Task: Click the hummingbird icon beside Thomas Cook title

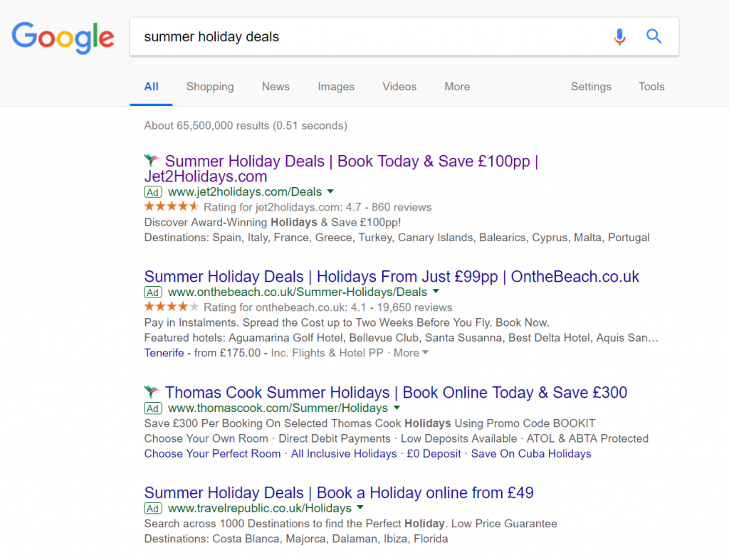Action: tap(152, 392)
